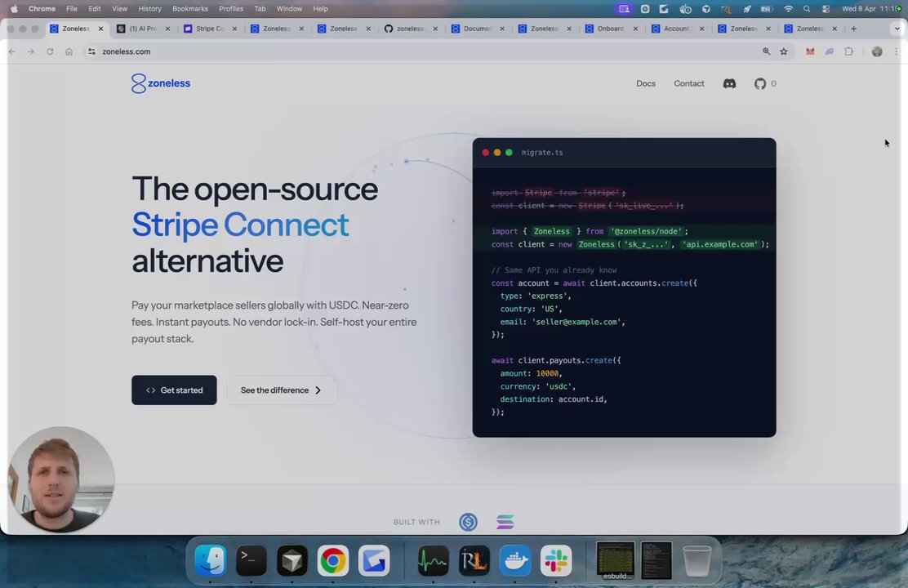The height and width of the screenshot is (588, 908).
Task: Open the Chrome profile avatar
Action: point(877,51)
